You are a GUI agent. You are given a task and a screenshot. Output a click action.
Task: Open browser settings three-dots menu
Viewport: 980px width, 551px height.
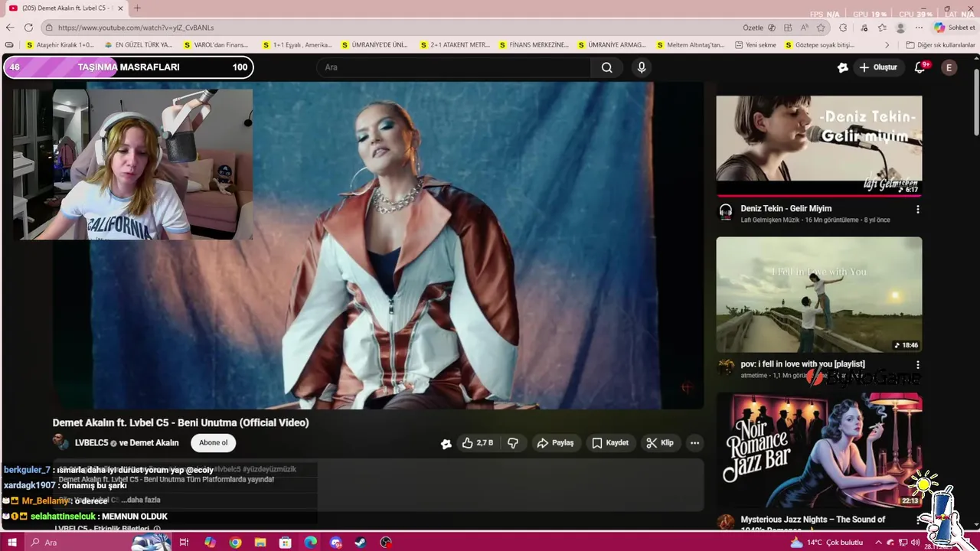coord(919,28)
